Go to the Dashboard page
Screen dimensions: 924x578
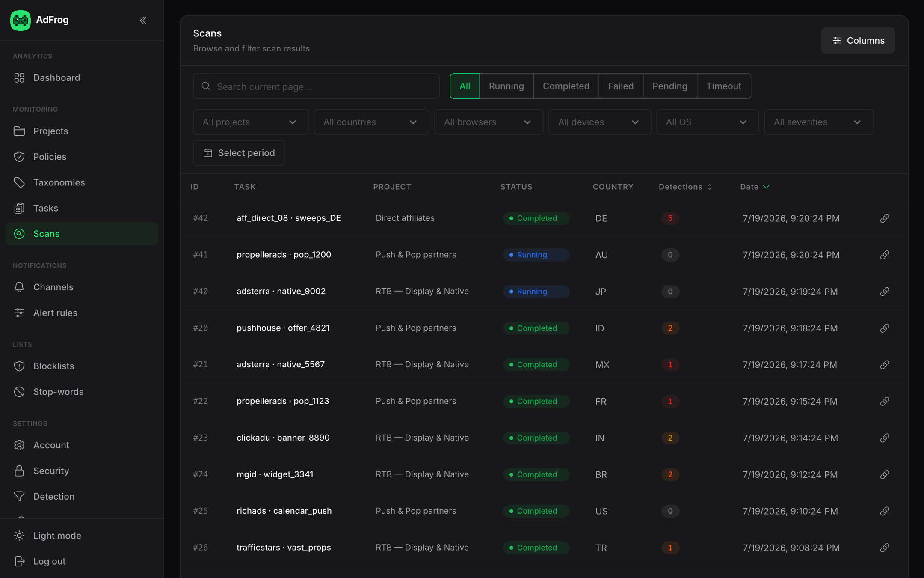coord(82,77)
